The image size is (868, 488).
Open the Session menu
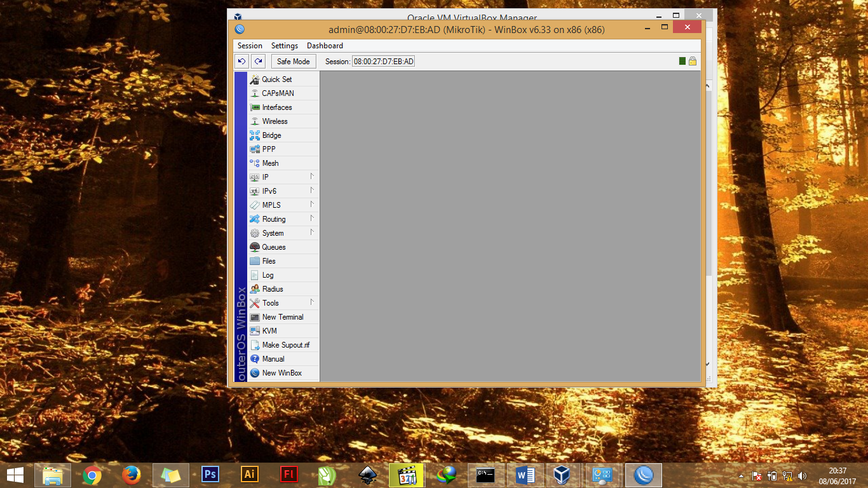tap(250, 46)
